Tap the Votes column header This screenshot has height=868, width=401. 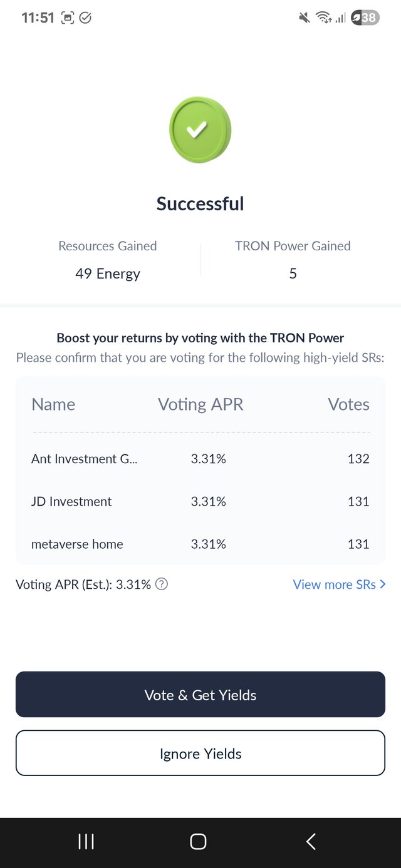coord(348,404)
